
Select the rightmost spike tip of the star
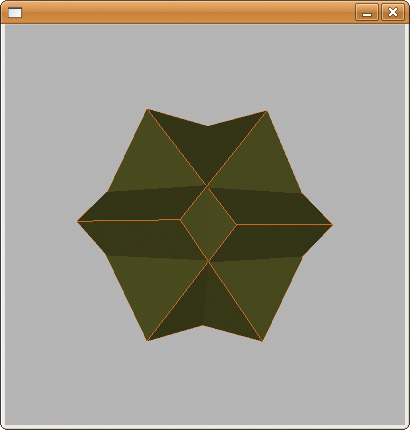332,225
